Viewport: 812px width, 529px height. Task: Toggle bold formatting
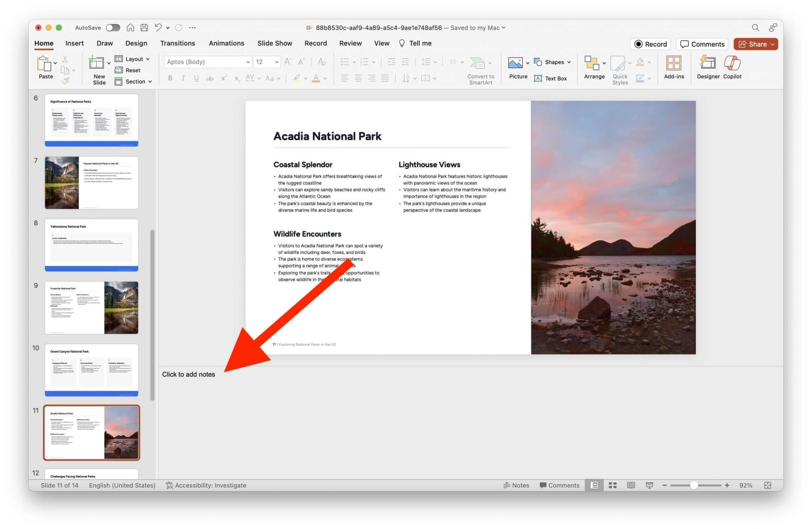[170, 78]
